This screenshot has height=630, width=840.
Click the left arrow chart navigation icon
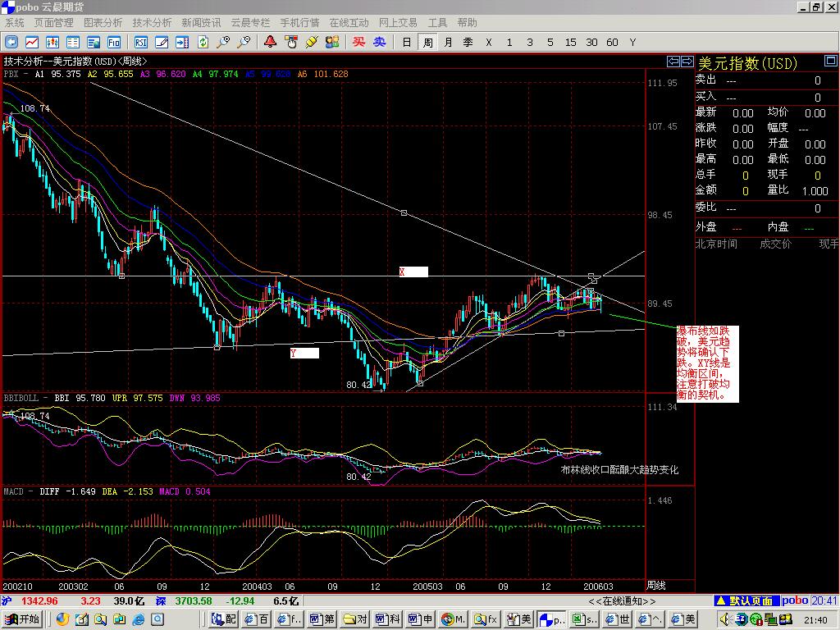point(673,62)
